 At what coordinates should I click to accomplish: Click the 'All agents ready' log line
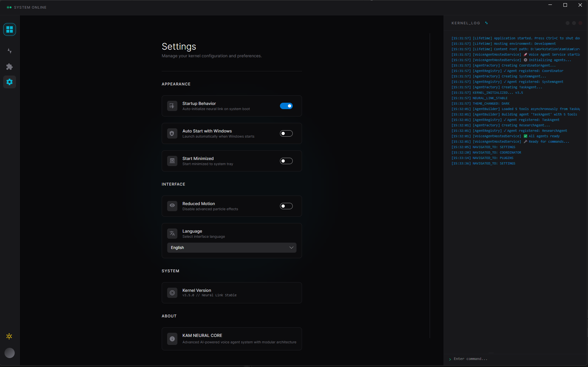coord(506,136)
